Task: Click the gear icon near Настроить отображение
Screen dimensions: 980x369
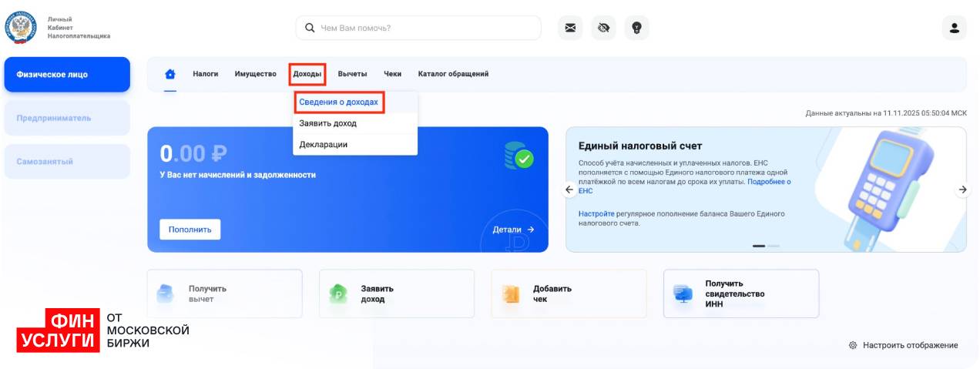Action: click(x=853, y=345)
